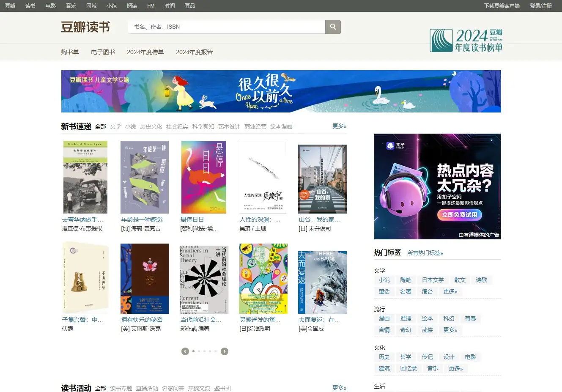Image resolution: width=562 pixels, height=392 pixels.
Task: Click the 登录/注册 link
Action: click(x=541, y=5)
